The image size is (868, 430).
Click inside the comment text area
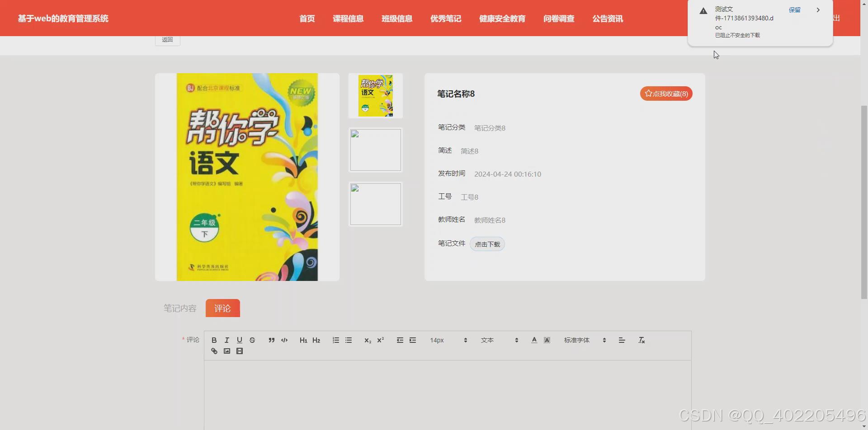point(448,395)
